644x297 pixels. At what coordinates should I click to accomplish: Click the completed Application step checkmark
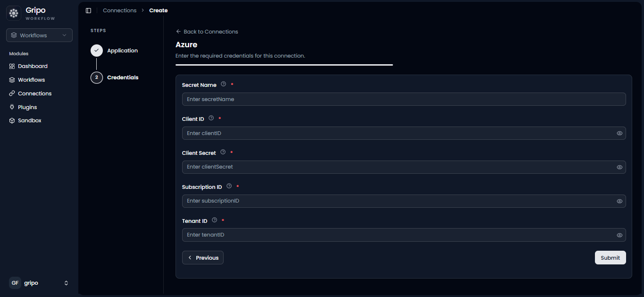[97, 51]
